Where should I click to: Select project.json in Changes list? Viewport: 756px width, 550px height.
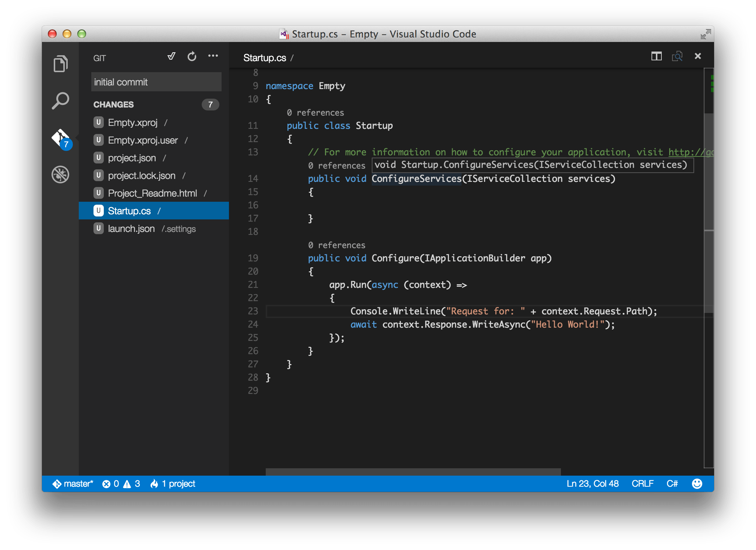pos(154,158)
